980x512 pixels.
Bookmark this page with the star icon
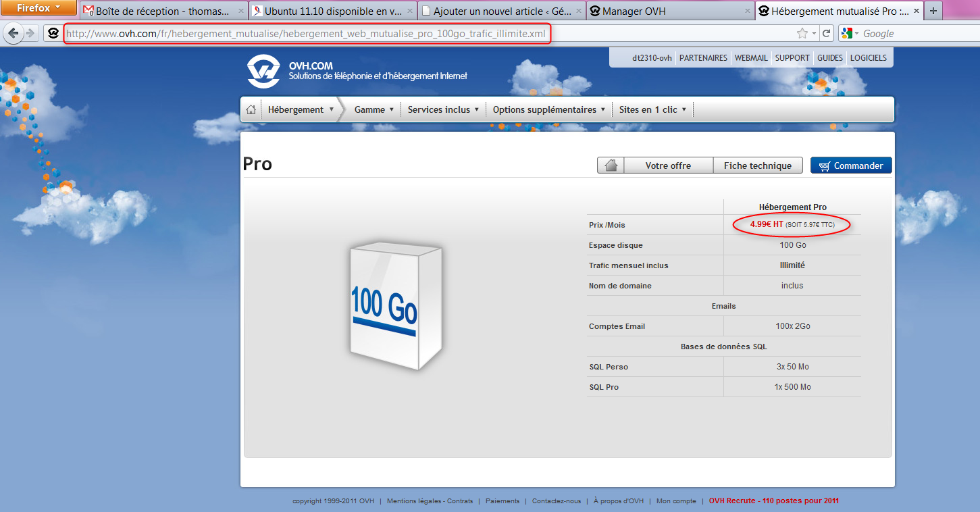(802, 34)
